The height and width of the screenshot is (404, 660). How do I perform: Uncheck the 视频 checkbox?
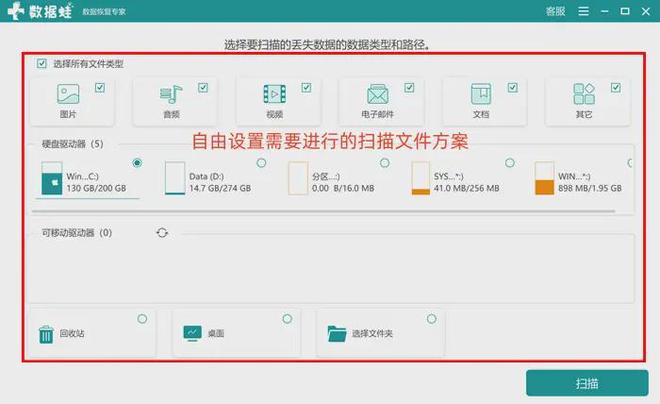click(306, 88)
